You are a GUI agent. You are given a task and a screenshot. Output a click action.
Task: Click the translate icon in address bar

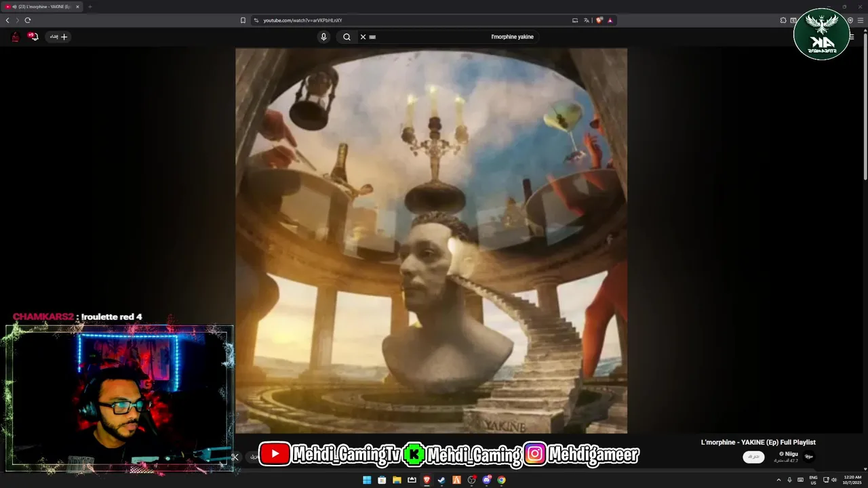pyautogui.click(x=587, y=20)
